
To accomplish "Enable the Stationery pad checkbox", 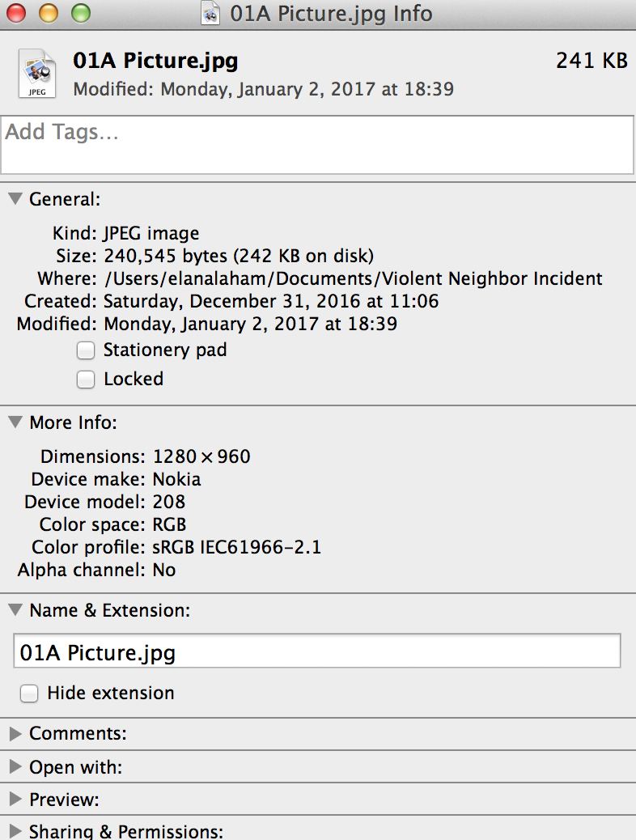I will point(86,350).
